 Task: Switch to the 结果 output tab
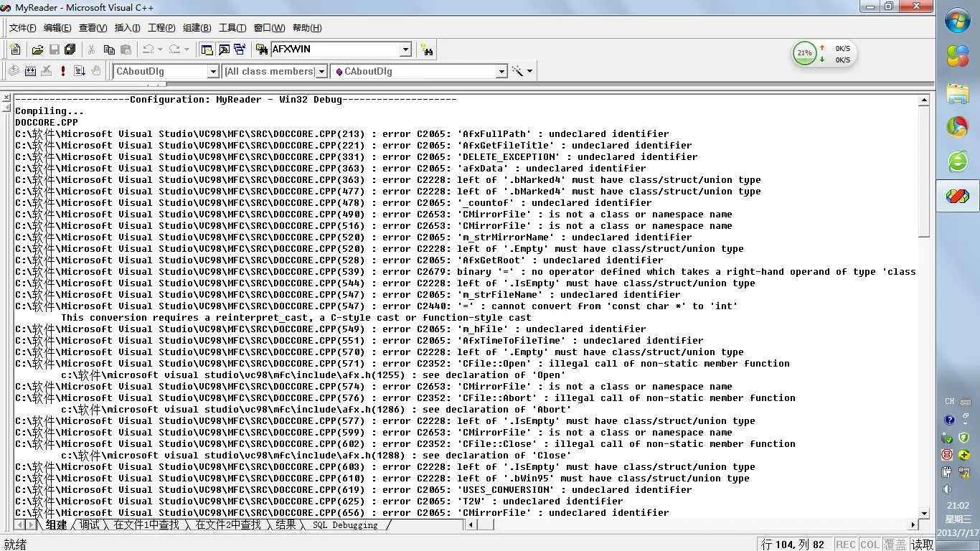tap(286, 525)
